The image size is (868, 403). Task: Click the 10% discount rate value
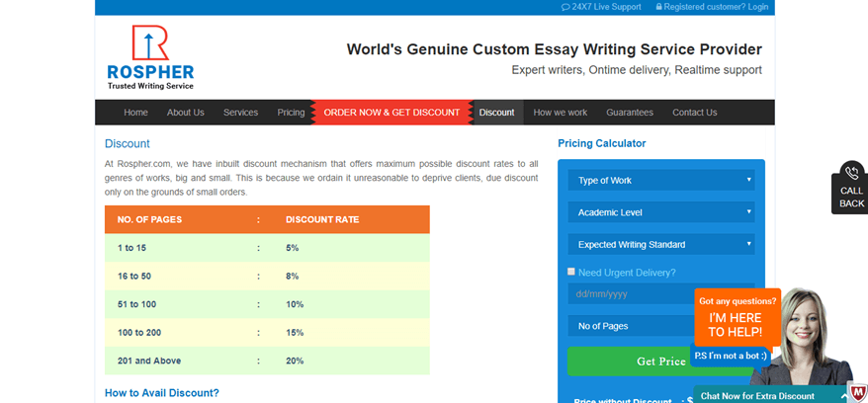(x=295, y=304)
